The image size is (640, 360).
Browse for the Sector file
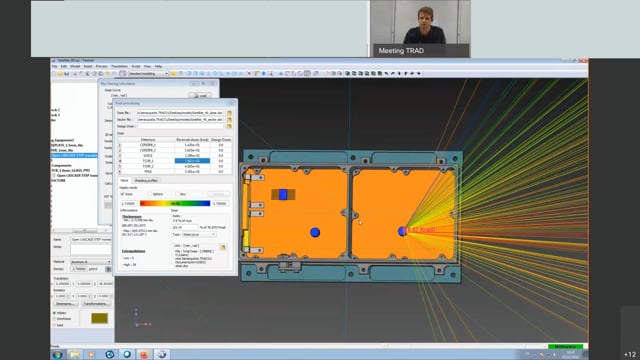pyautogui.click(x=229, y=120)
